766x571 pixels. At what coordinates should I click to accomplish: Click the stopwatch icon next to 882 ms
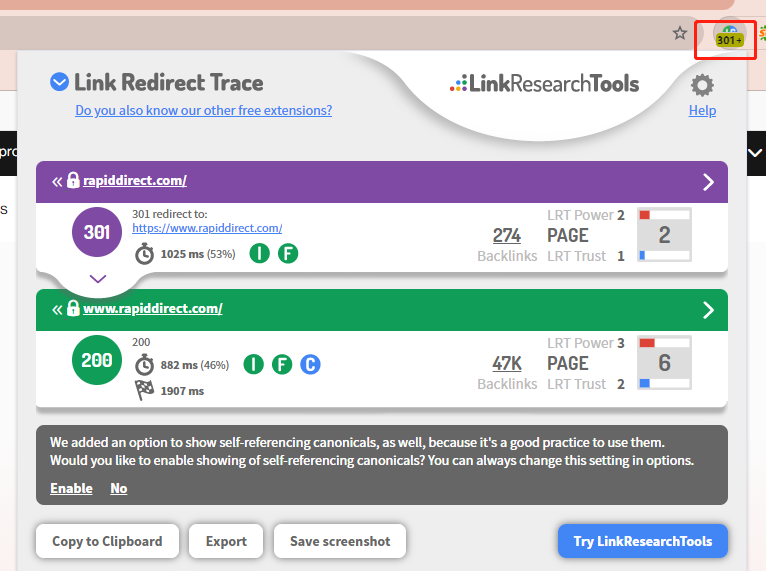coord(144,364)
